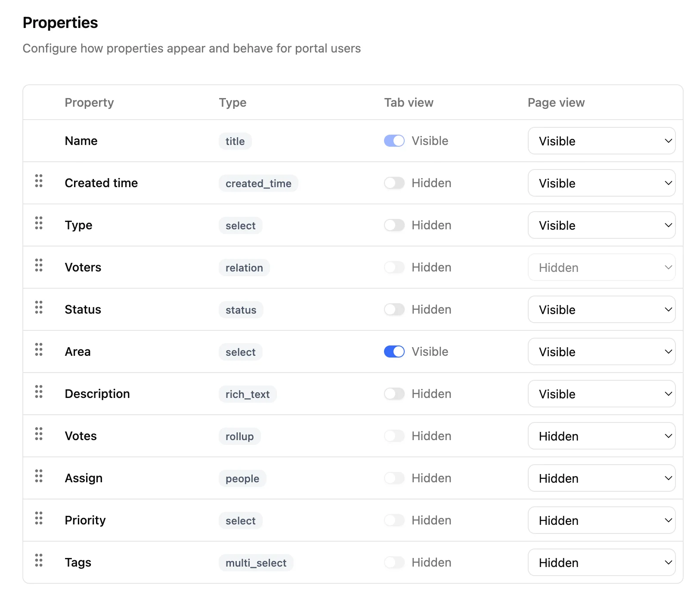The width and height of the screenshot is (700, 598).
Task: Toggle Description Tab view visibility switch
Action: pyautogui.click(x=394, y=394)
